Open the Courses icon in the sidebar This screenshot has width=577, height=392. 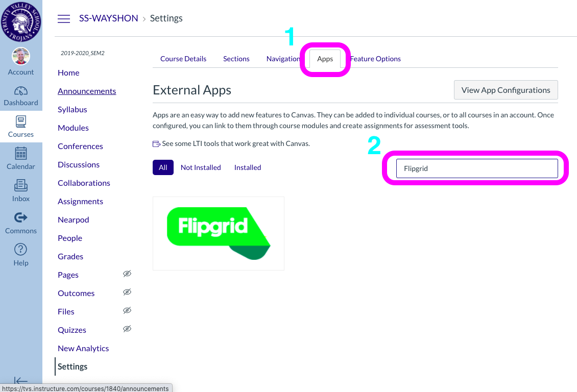[x=20, y=126]
